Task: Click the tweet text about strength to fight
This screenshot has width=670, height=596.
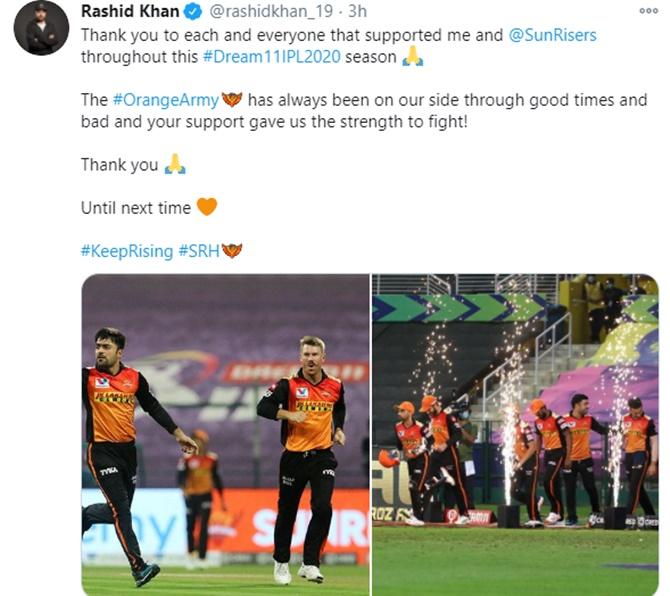Action: [364, 111]
